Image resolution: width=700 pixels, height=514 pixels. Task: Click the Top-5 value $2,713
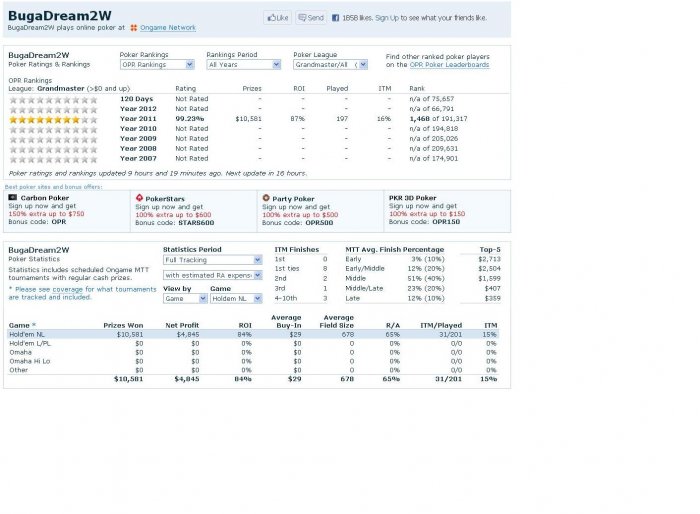click(489, 259)
